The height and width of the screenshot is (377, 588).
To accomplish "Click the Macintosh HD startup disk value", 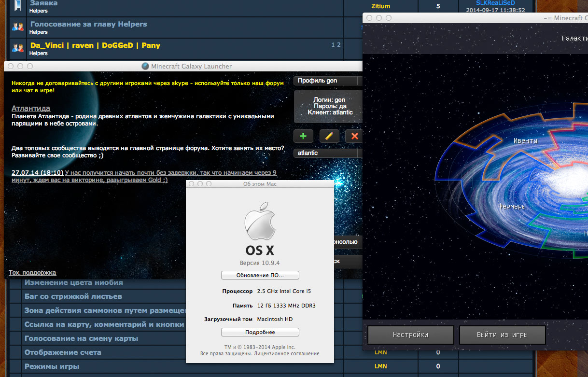I will (275, 319).
